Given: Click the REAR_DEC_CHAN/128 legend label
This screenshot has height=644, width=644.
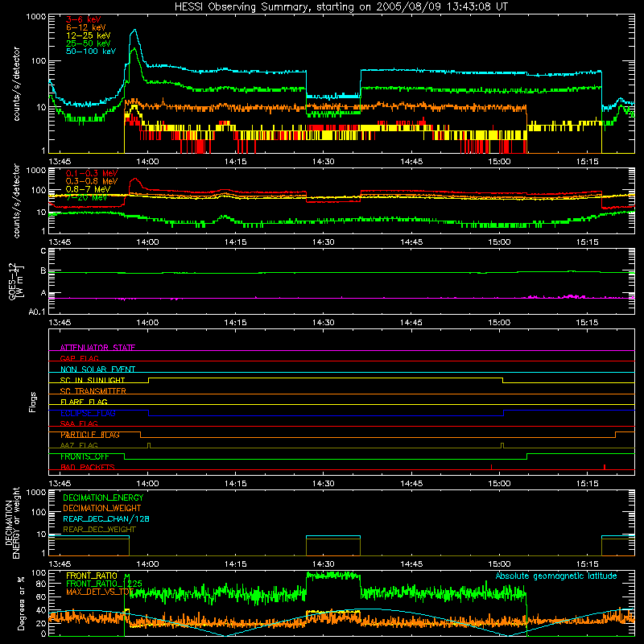Looking at the screenshot, I should [x=106, y=518].
